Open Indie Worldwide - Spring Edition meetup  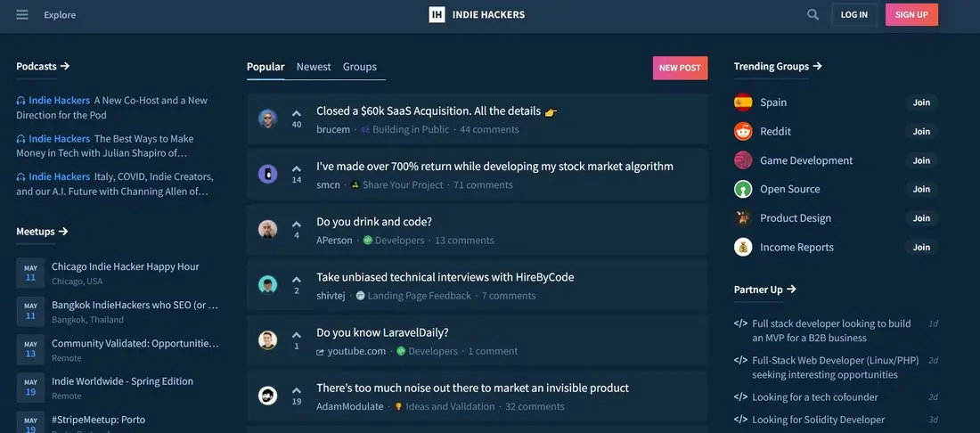[123, 381]
